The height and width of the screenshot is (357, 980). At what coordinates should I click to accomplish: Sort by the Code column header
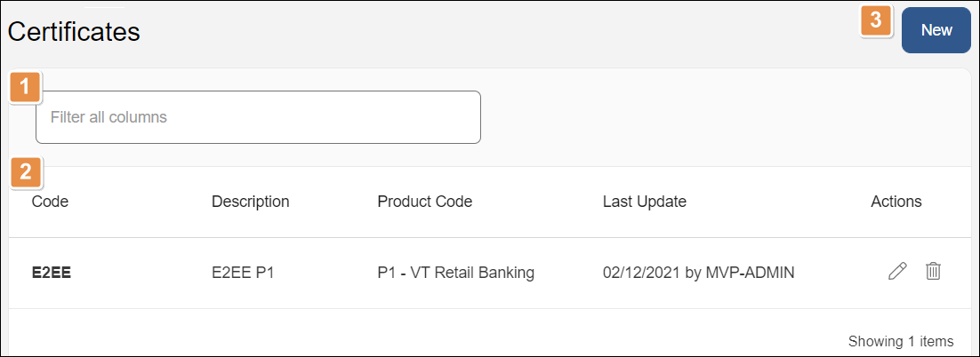[50, 202]
